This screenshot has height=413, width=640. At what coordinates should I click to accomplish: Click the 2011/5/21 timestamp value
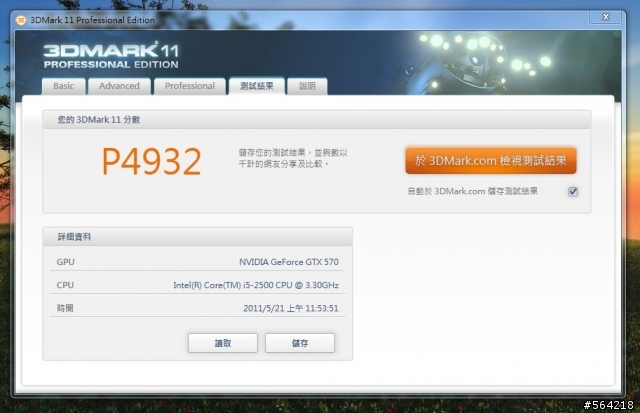point(291,309)
